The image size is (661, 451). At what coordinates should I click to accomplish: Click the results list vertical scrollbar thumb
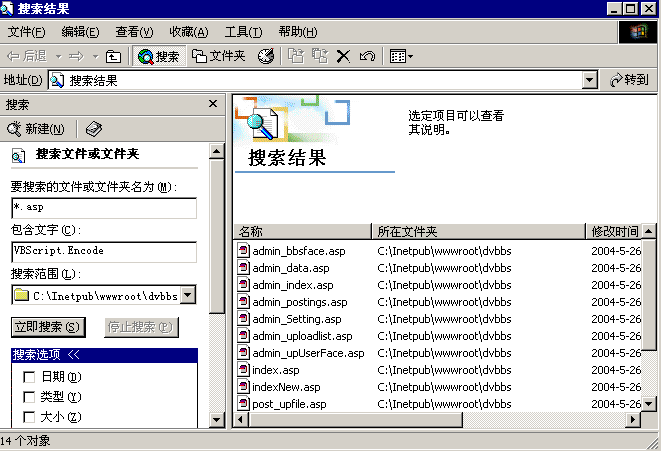(649, 294)
